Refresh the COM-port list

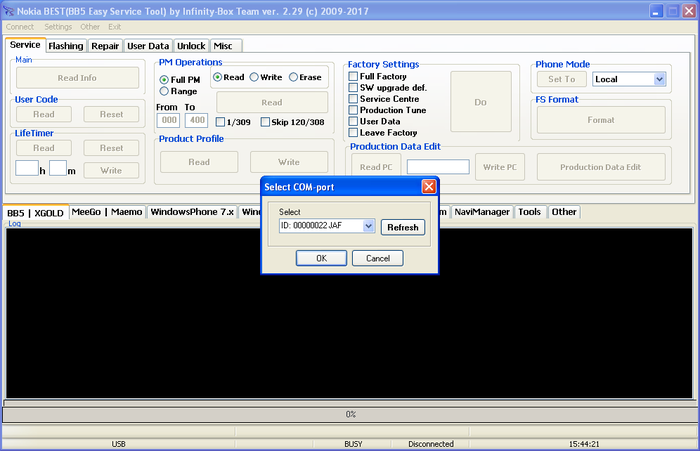tap(403, 227)
